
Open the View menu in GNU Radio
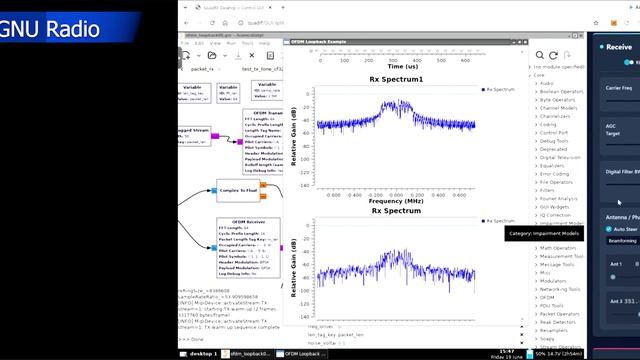pos(215,43)
